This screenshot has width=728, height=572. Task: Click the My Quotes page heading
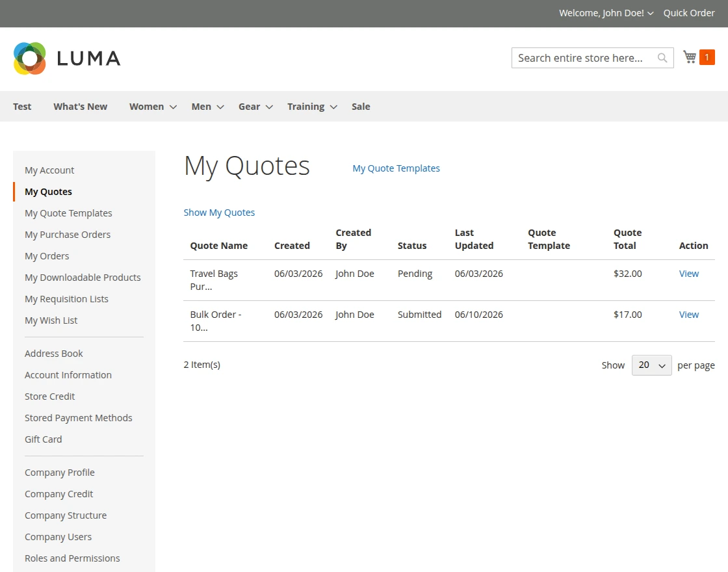(x=247, y=166)
